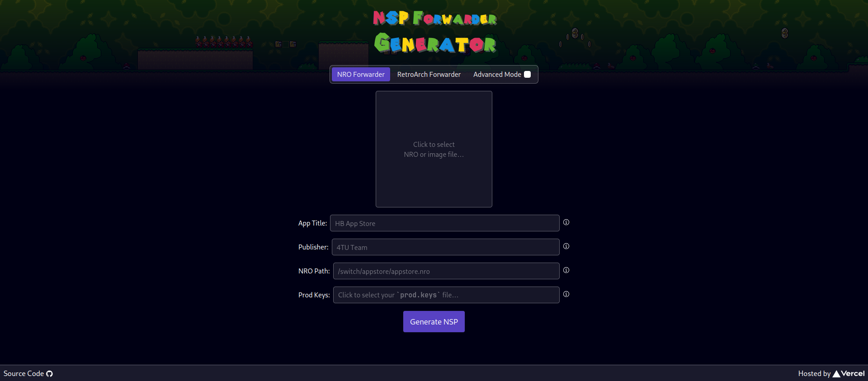Image resolution: width=868 pixels, height=381 pixels.
Task: Enable the Advanced Mode checkbox
Action: [x=527, y=75]
